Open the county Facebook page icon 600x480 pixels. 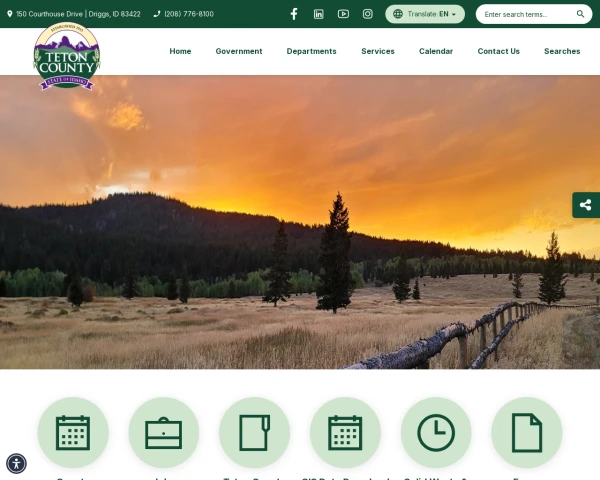click(294, 14)
